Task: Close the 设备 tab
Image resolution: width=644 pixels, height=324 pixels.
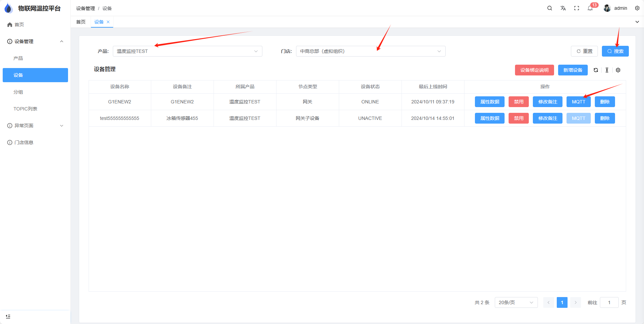Action: [108, 22]
